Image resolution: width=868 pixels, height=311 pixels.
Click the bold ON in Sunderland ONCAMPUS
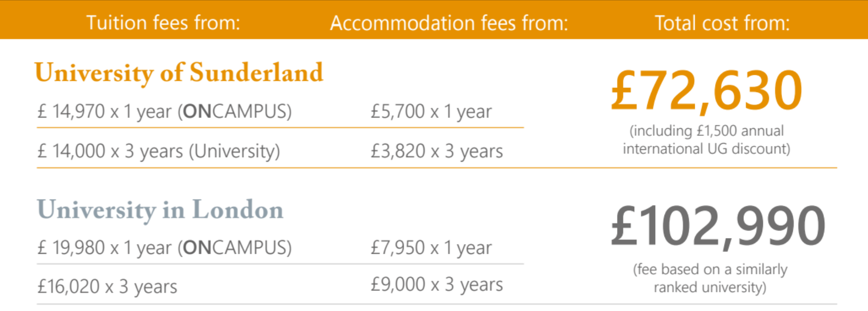tap(197, 112)
